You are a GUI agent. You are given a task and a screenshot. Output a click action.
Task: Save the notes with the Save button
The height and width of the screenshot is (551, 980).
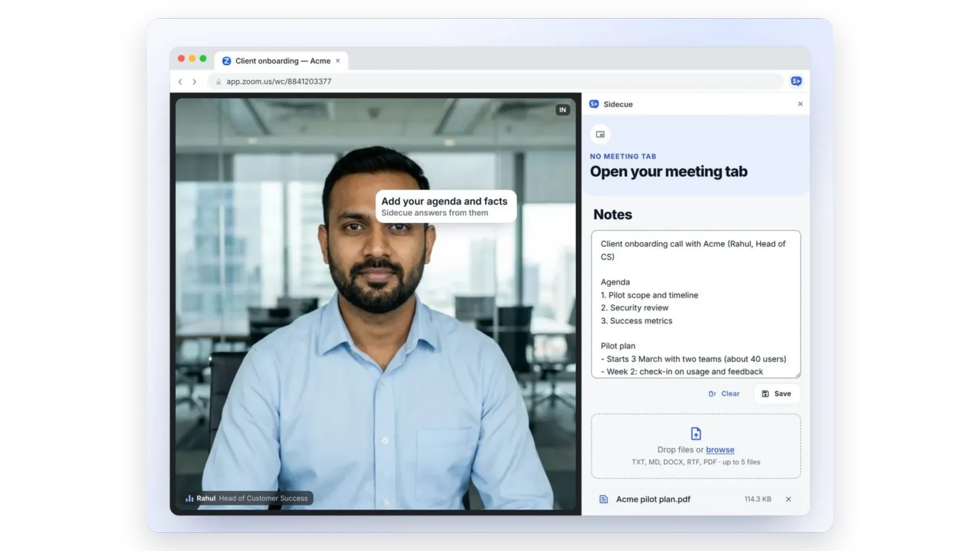[x=777, y=394]
